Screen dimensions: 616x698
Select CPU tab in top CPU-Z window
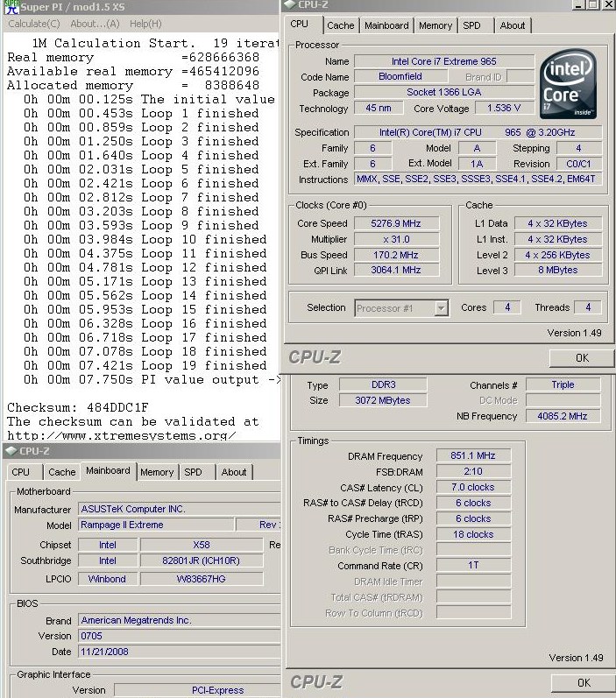(300, 25)
